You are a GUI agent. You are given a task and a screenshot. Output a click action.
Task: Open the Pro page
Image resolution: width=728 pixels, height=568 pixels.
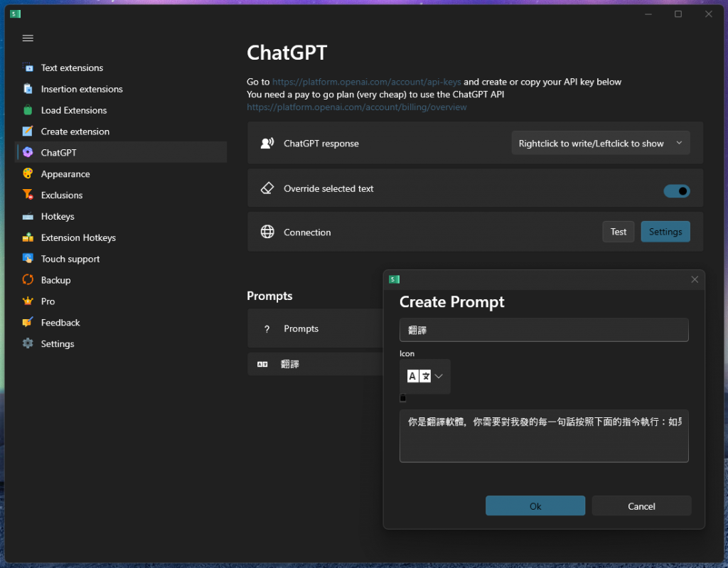(48, 301)
